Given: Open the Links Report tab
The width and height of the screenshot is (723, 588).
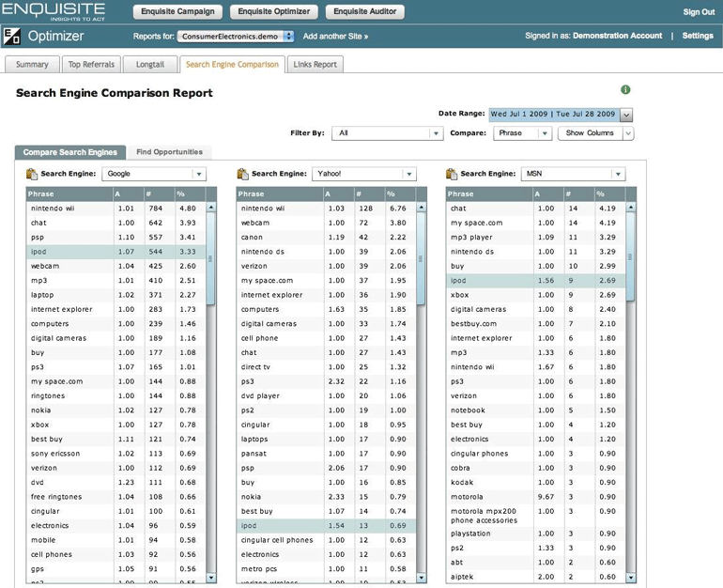Looking at the screenshot, I should click(x=315, y=65).
